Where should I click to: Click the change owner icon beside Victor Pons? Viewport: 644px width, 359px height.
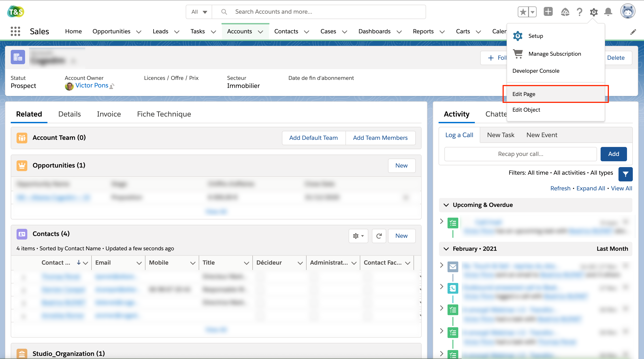(112, 86)
